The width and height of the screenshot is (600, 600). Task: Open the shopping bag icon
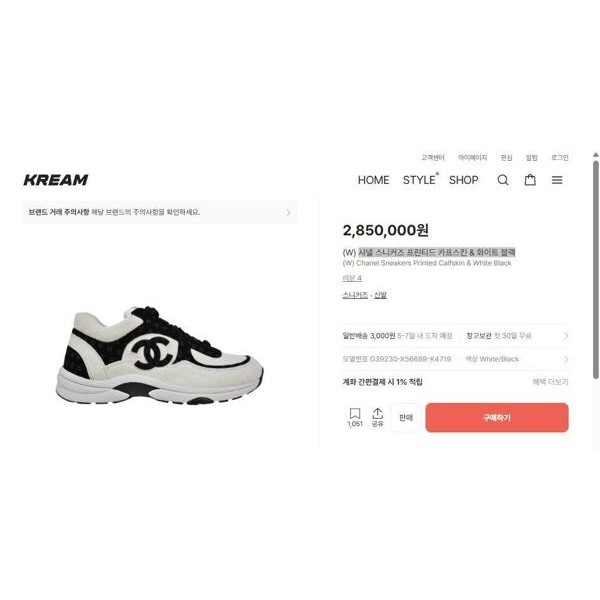click(x=530, y=180)
